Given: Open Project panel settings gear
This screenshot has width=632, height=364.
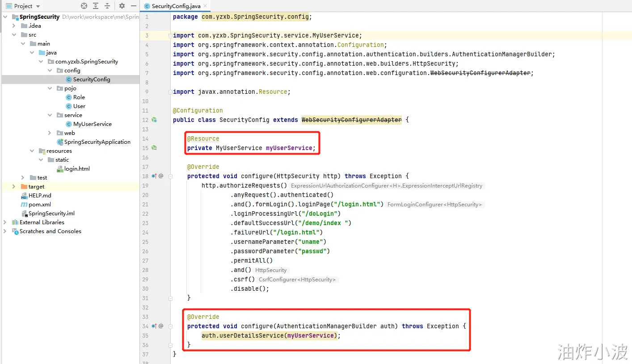Looking at the screenshot, I should [122, 6].
